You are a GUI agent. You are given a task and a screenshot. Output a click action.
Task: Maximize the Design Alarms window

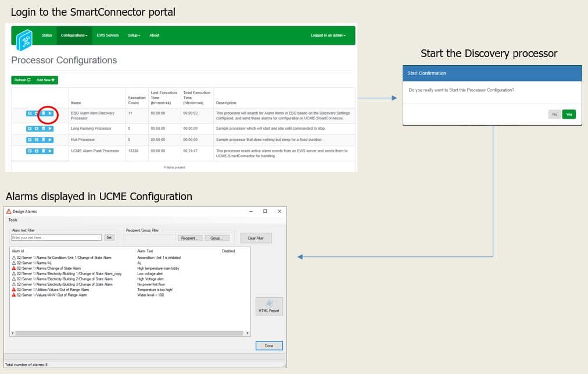pyautogui.click(x=265, y=211)
